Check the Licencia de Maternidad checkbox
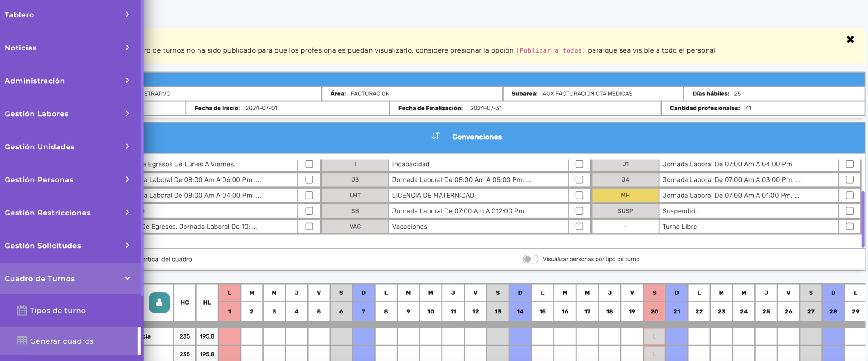This screenshot has height=361, width=868. 579,195
